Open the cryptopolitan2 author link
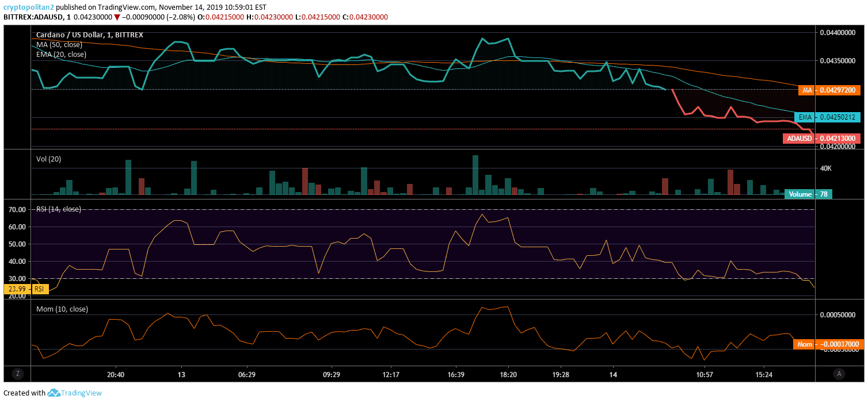 [x=29, y=7]
